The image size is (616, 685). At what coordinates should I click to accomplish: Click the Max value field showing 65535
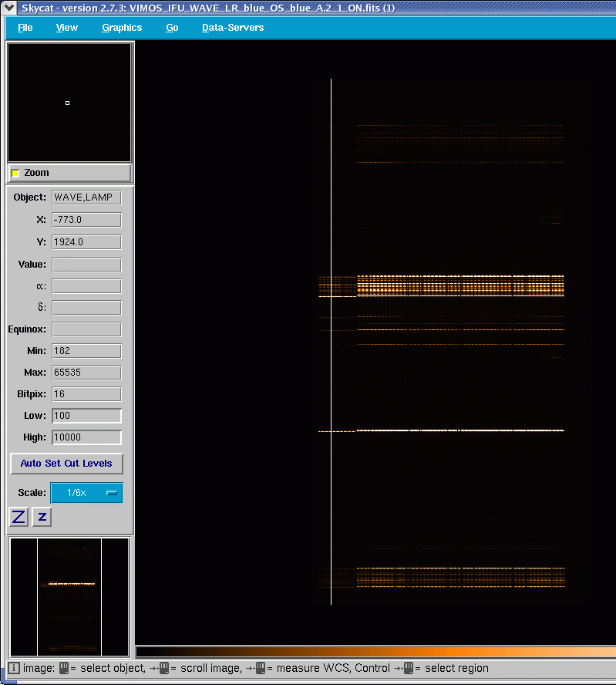[x=86, y=373]
